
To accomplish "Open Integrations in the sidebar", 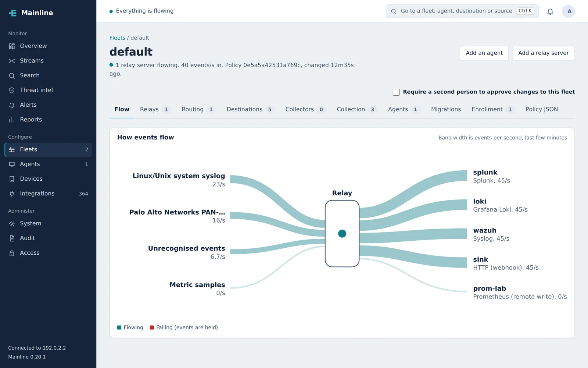I will pos(48,194).
